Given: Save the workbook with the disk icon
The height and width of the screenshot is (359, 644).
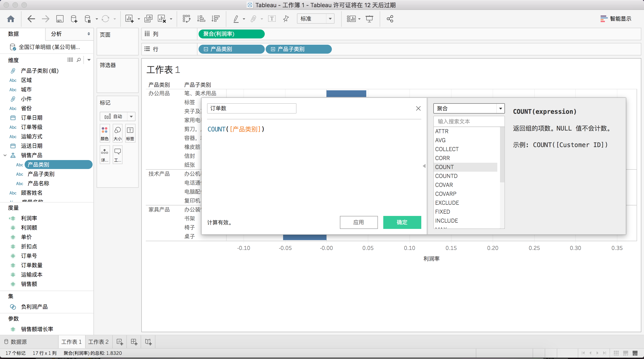Looking at the screenshot, I should [x=60, y=19].
